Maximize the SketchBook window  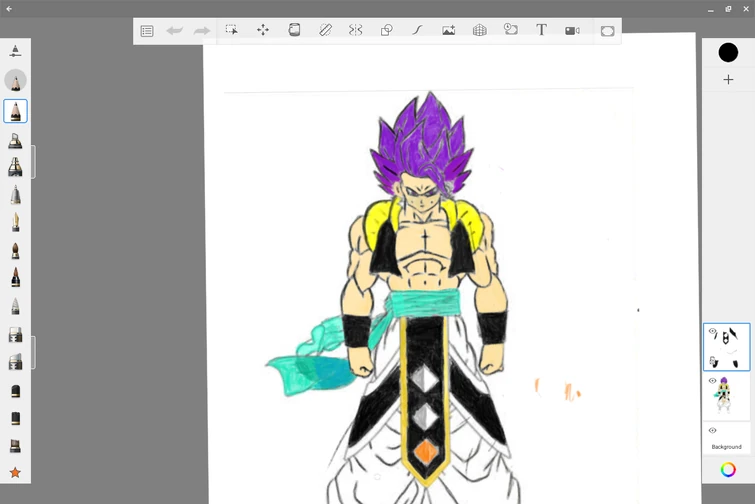(x=728, y=9)
